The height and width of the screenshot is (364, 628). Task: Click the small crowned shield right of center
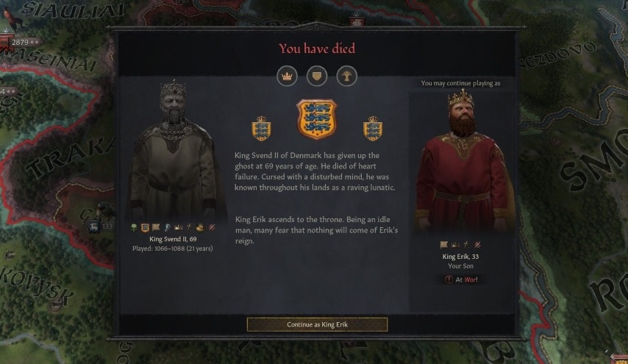pos(373,129)
